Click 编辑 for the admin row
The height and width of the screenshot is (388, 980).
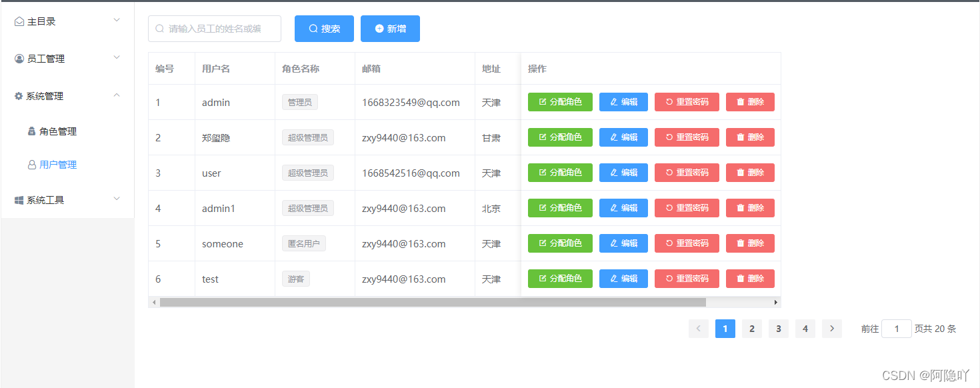pos(623,102)
